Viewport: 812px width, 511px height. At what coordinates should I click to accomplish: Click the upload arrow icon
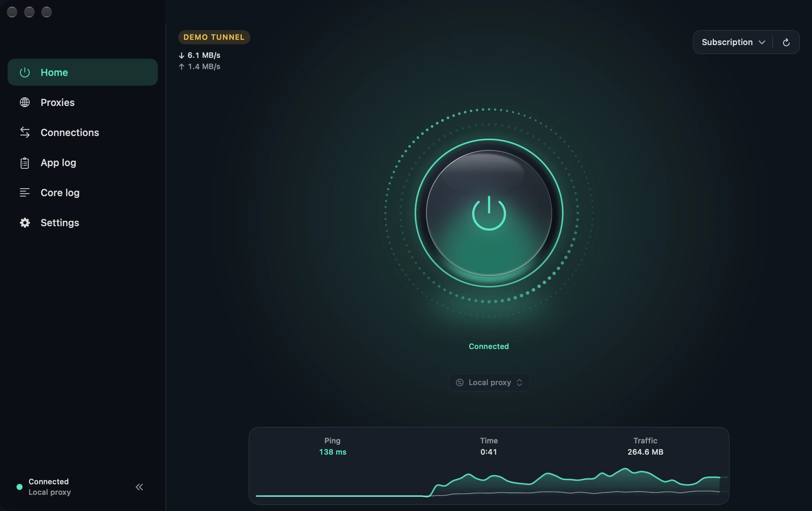coord(182,67)
